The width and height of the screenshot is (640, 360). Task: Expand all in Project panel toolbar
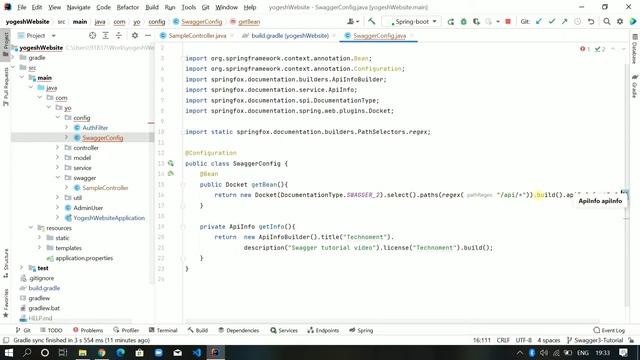coord(105,36)
